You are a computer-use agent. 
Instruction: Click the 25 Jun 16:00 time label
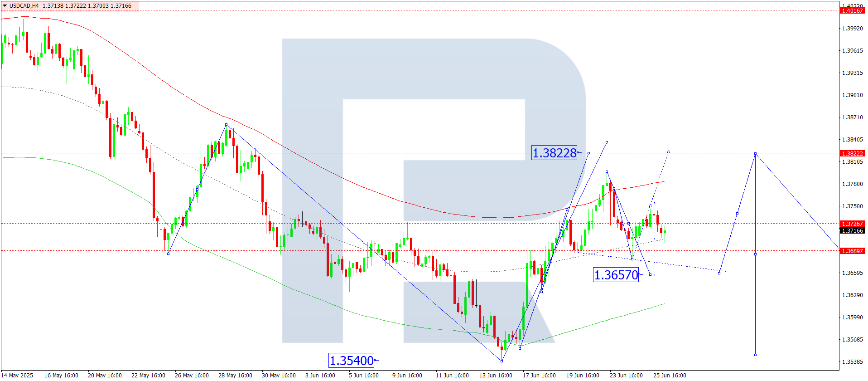[x=670, y=375]
